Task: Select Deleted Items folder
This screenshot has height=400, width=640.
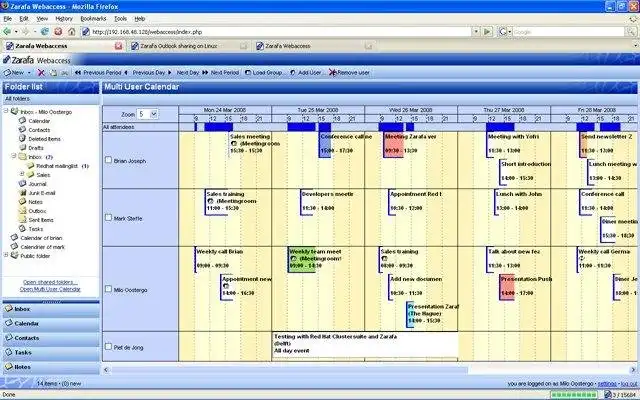Action: coord(40,139)
